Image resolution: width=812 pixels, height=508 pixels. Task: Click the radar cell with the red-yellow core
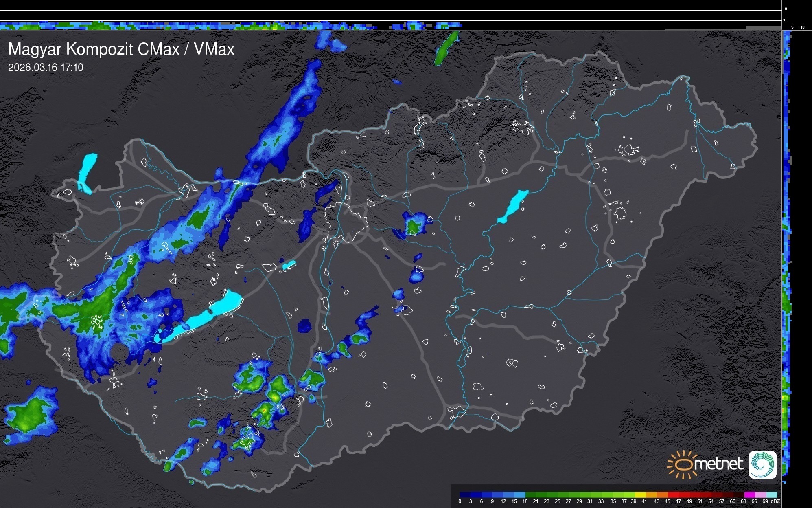pos(265,411)
